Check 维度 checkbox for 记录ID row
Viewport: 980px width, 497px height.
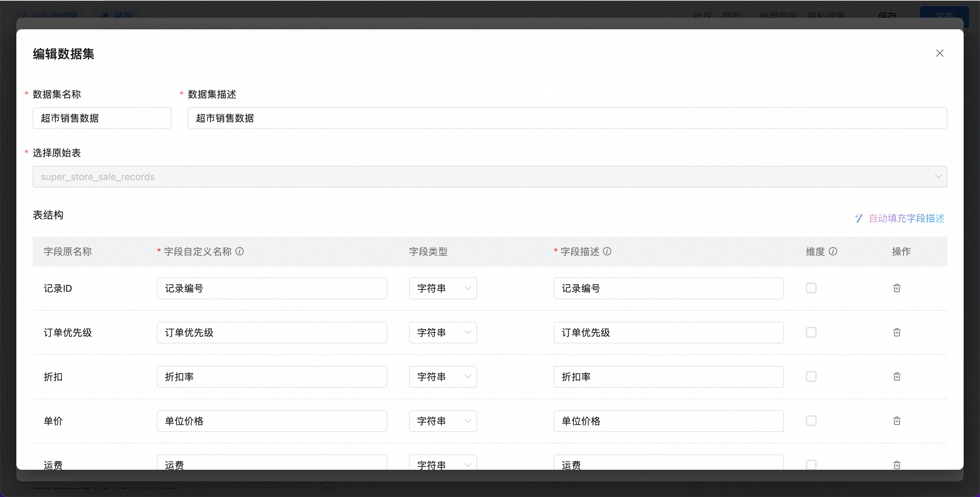[811, 288]
